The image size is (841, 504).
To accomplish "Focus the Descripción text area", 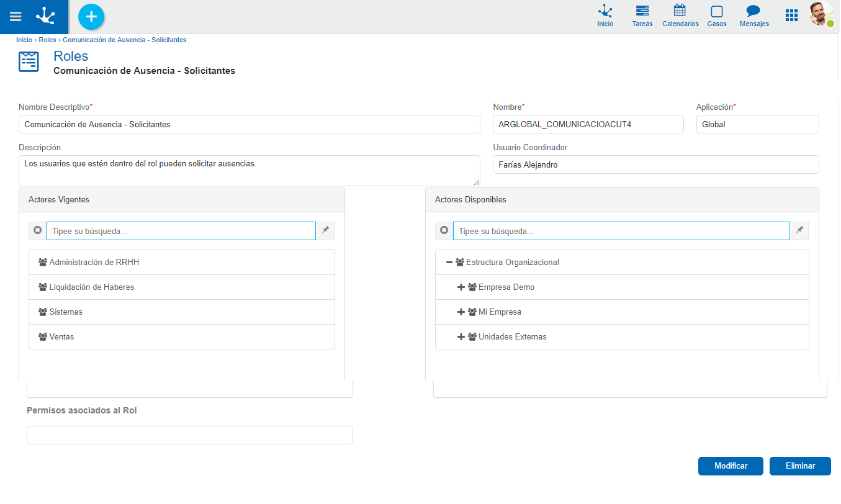I will click(x=250, y=171).
